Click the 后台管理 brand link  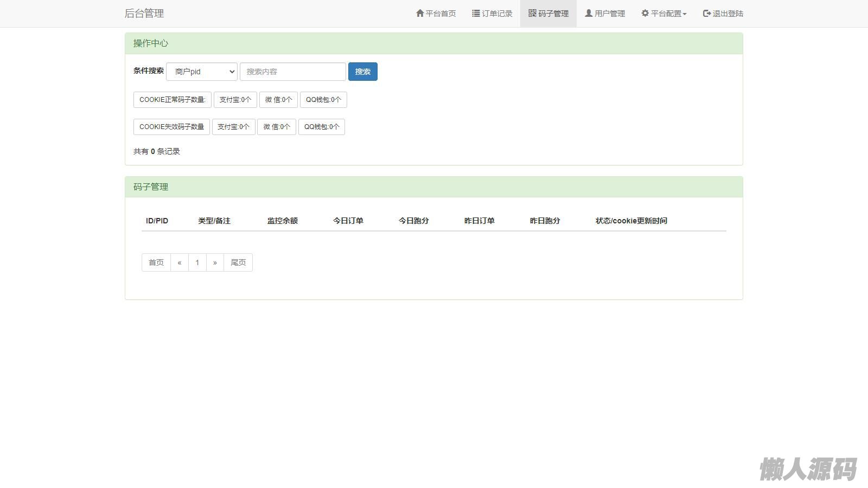click(x=144, y=14)
